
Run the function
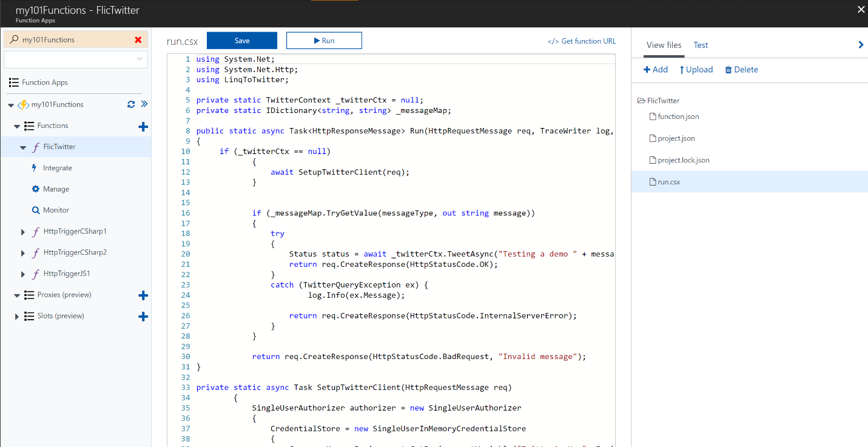[x=324, y=41]
